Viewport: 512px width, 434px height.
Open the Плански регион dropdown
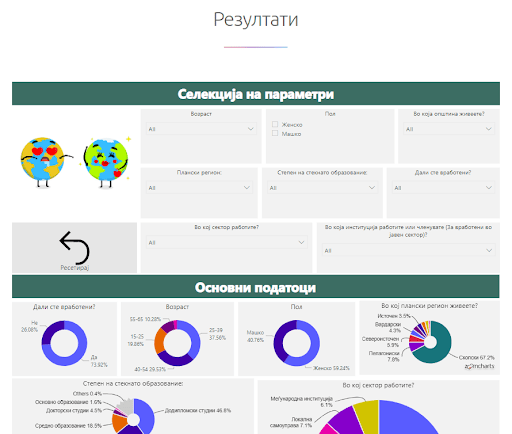click(199, 188)
